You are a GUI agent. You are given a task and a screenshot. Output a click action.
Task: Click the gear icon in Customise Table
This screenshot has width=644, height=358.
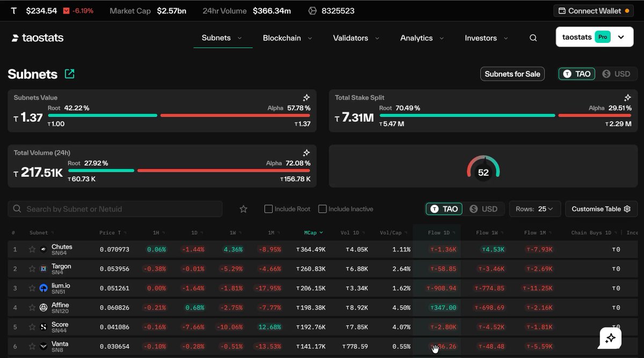pyautogui.click(x=627, y=209)
